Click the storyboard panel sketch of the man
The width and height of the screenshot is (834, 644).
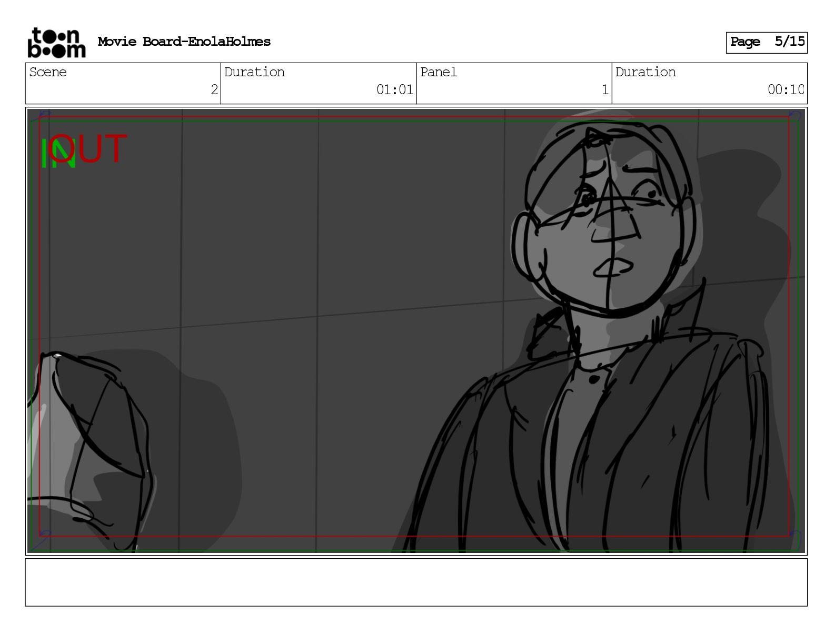[416, 331]
